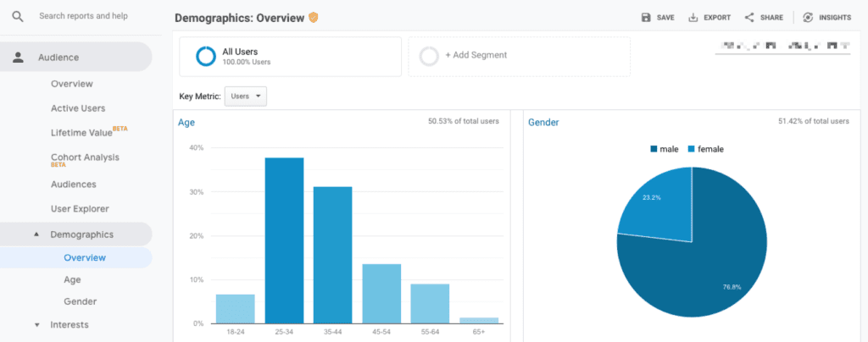The height and width of the screenshot is (342, 868).
Task: Click the Insights icon
Action: tap(808, 18)
